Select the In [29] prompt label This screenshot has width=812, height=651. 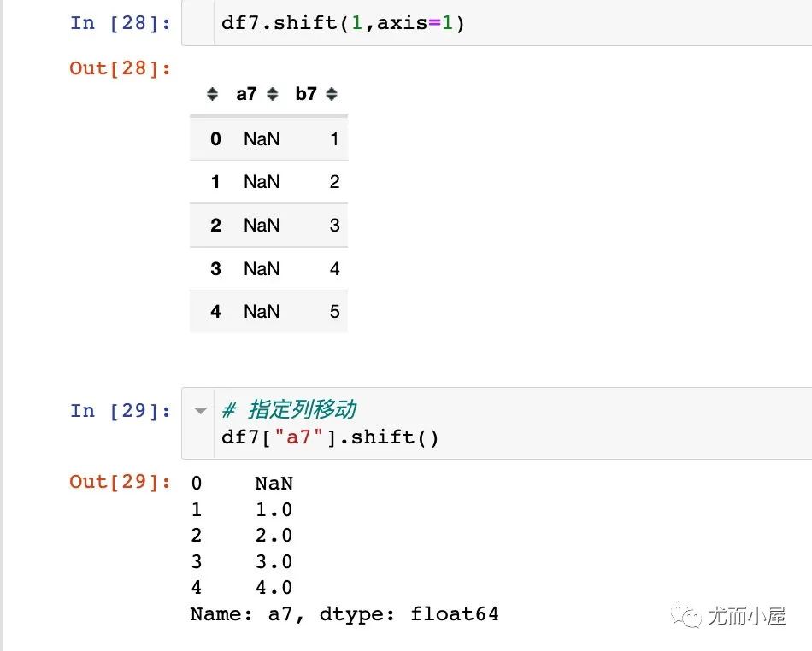coord(121,411)
